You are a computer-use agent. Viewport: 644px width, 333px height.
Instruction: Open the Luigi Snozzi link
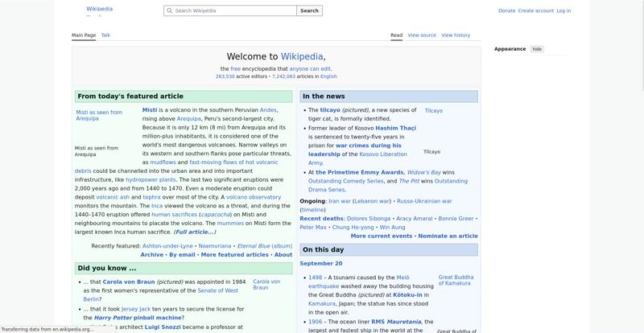[x=163, y=327]
